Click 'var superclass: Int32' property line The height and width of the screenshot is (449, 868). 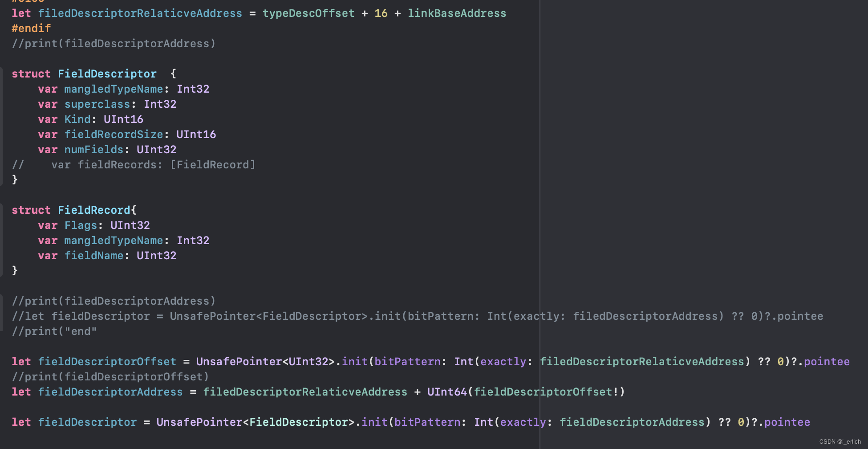click(x=107, y=104)
